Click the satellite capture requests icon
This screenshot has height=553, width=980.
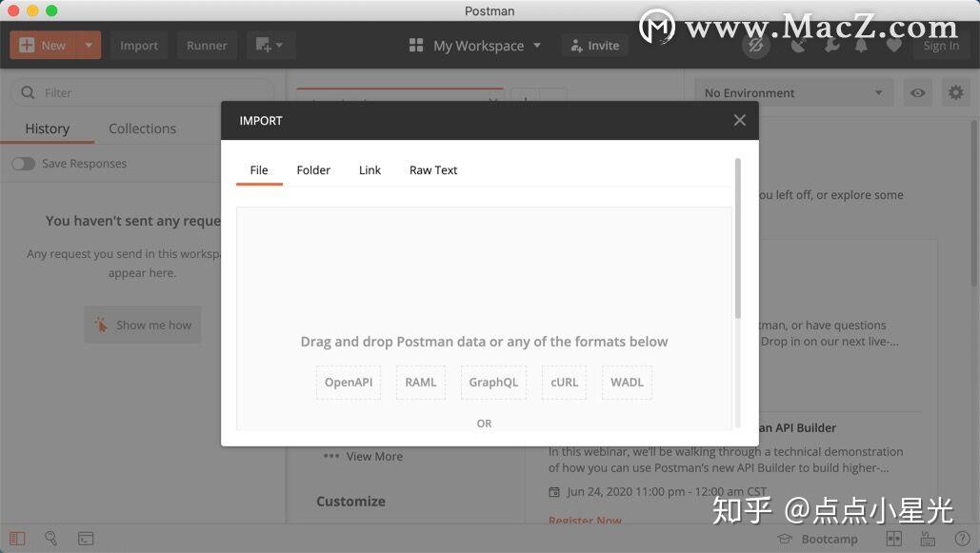click(799, 45)
